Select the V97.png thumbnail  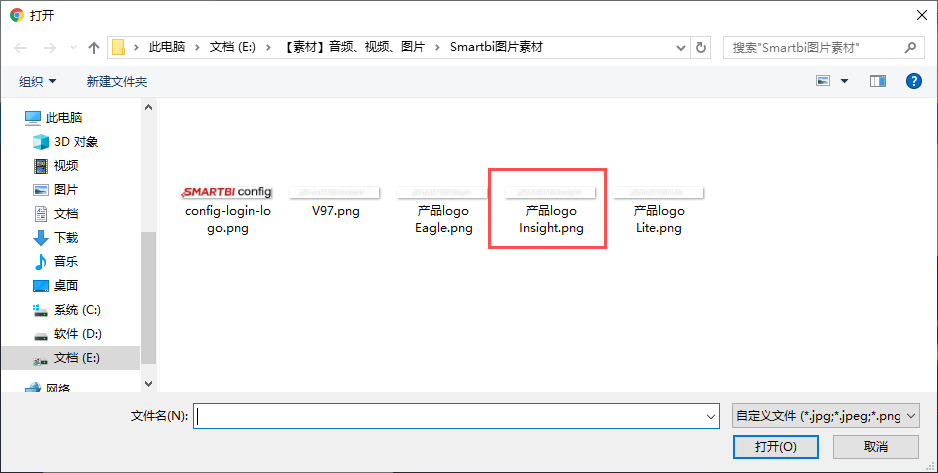pos(334,192)
